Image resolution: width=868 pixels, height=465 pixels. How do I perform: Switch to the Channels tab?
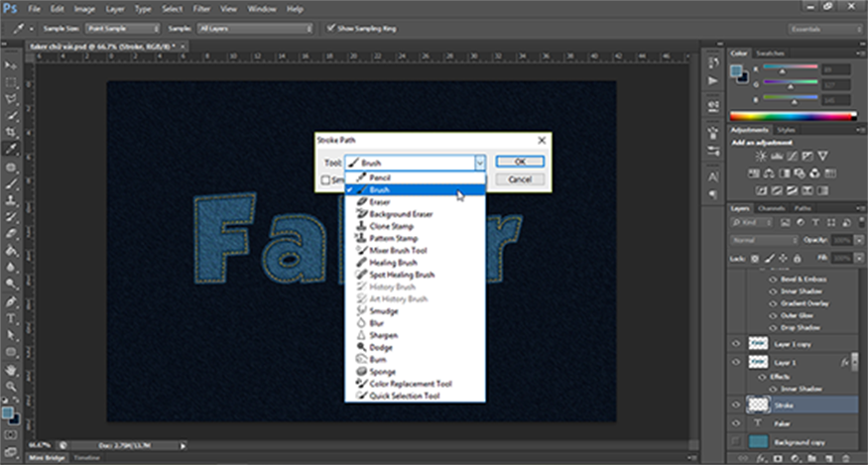pyautogui.click(x=770, y=208)
